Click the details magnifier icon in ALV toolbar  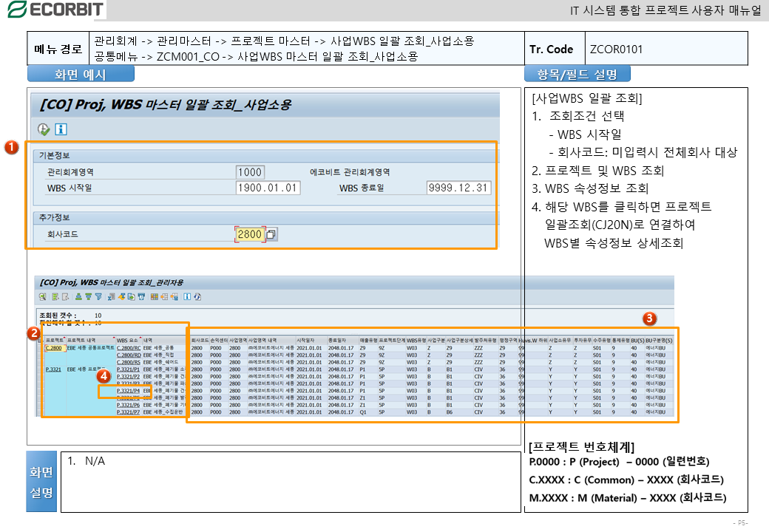[x=44, y=296]
